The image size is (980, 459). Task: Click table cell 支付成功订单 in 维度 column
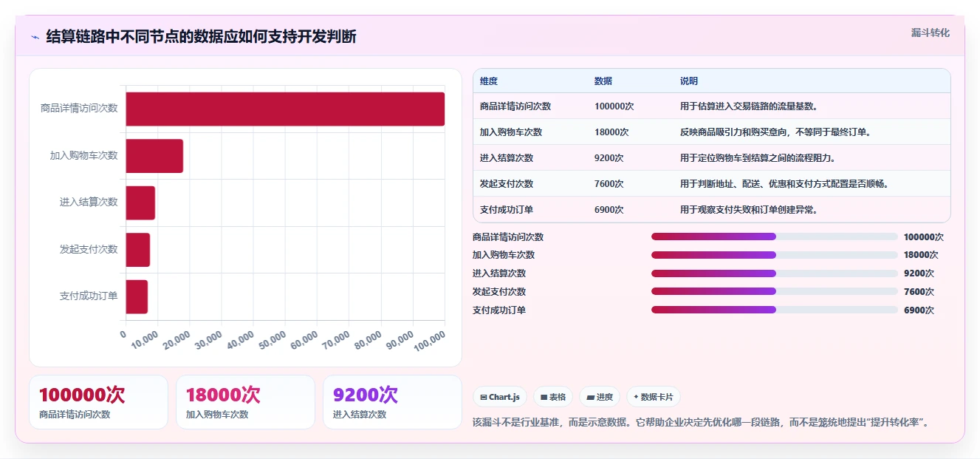coord(507,210)
